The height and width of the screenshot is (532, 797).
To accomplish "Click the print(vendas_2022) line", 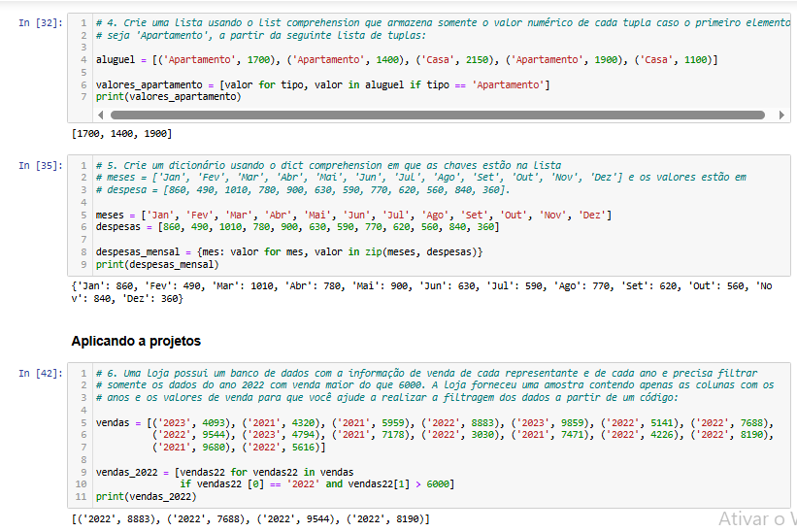I will (x=146, y=496).
